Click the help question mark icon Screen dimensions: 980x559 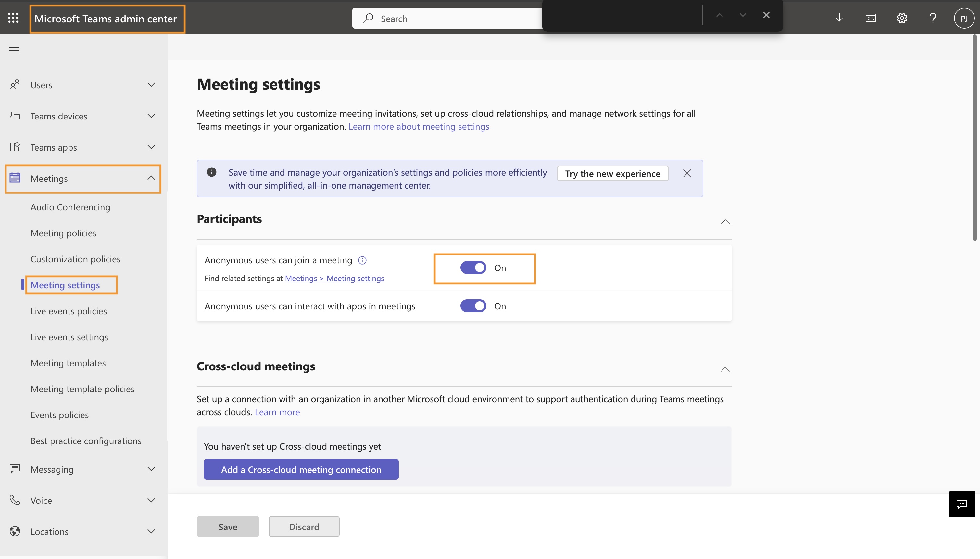[933, 18]
